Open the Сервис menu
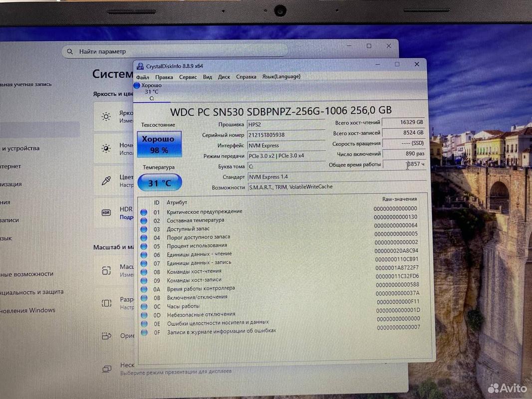The image size is (532, 399). (188, 77)
